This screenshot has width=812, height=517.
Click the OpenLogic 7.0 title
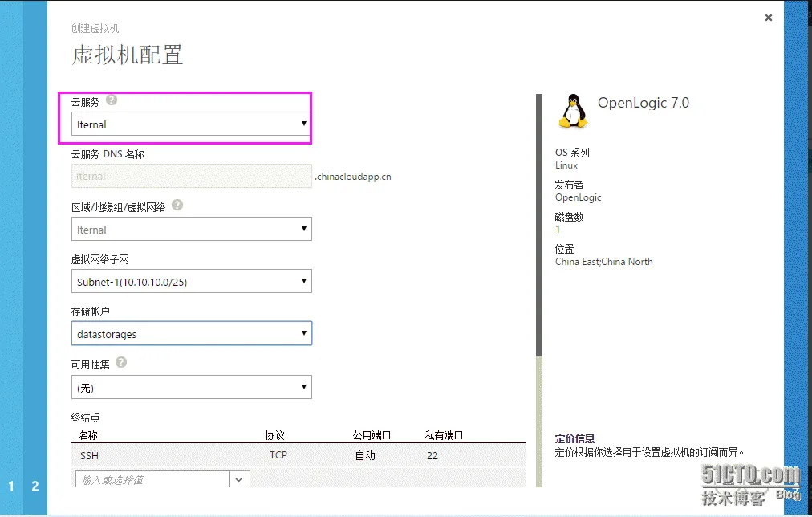point(644,103)
